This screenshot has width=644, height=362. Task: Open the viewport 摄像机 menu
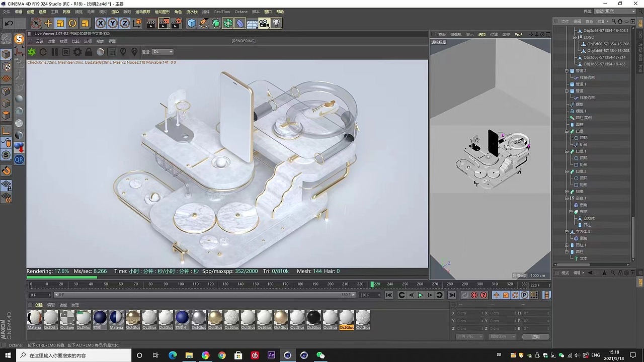456,34
